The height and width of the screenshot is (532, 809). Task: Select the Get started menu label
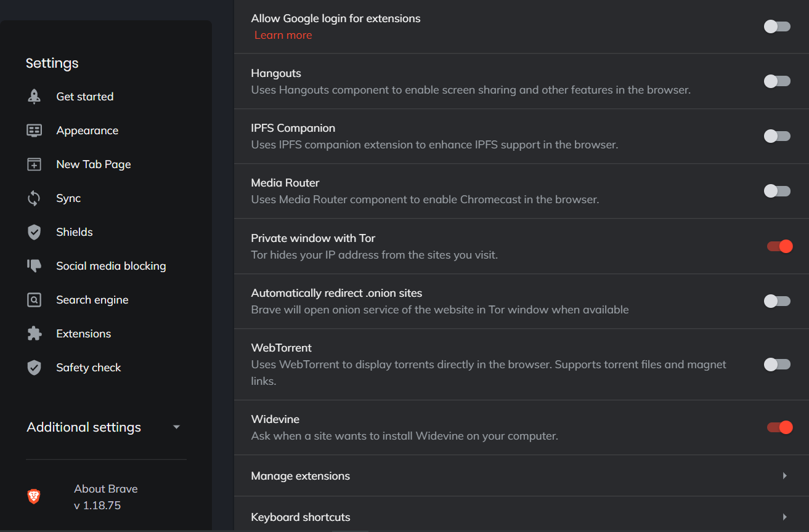tap(84, 97)
